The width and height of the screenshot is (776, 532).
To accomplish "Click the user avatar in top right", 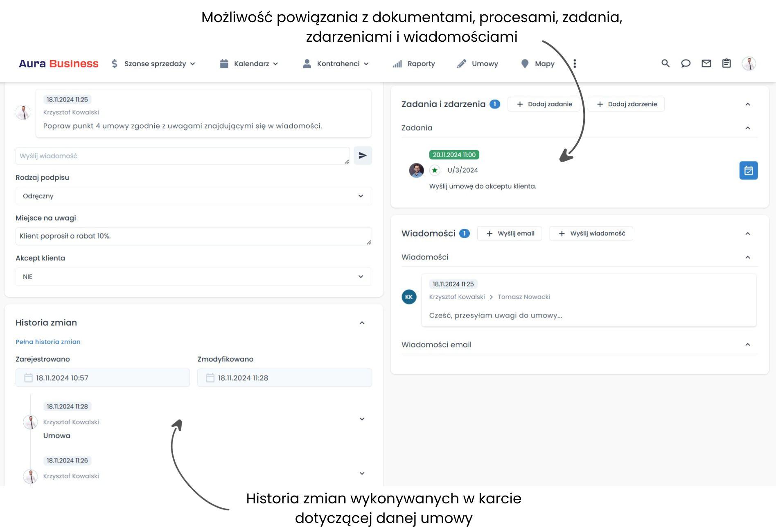I will point(749,63).
